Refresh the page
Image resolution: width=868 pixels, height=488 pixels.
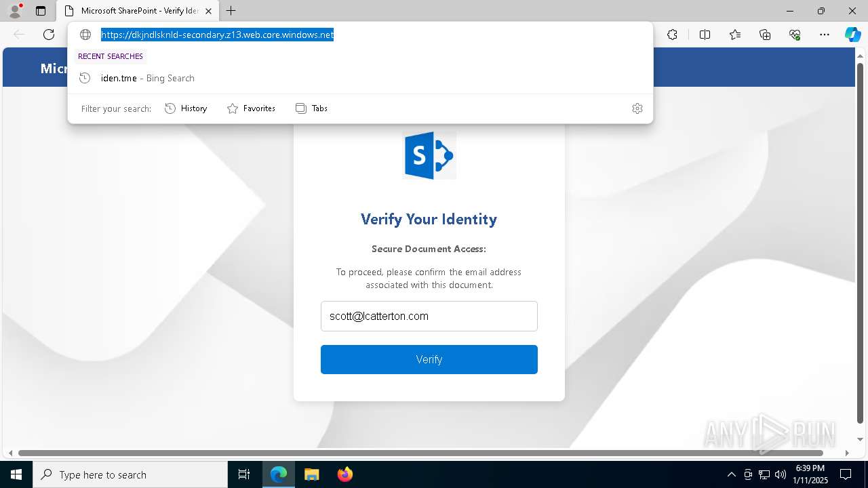coord(49,35)
